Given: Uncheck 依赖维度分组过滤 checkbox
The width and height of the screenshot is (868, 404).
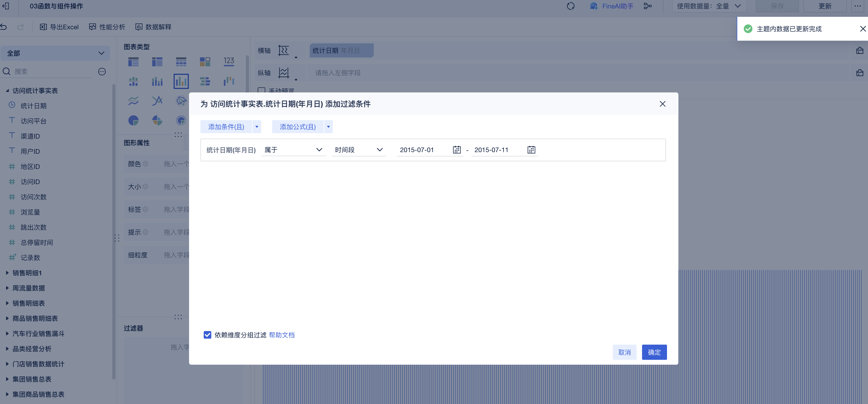Looking at the screenshot, I should pyautogui.click(x=207, y=335).
